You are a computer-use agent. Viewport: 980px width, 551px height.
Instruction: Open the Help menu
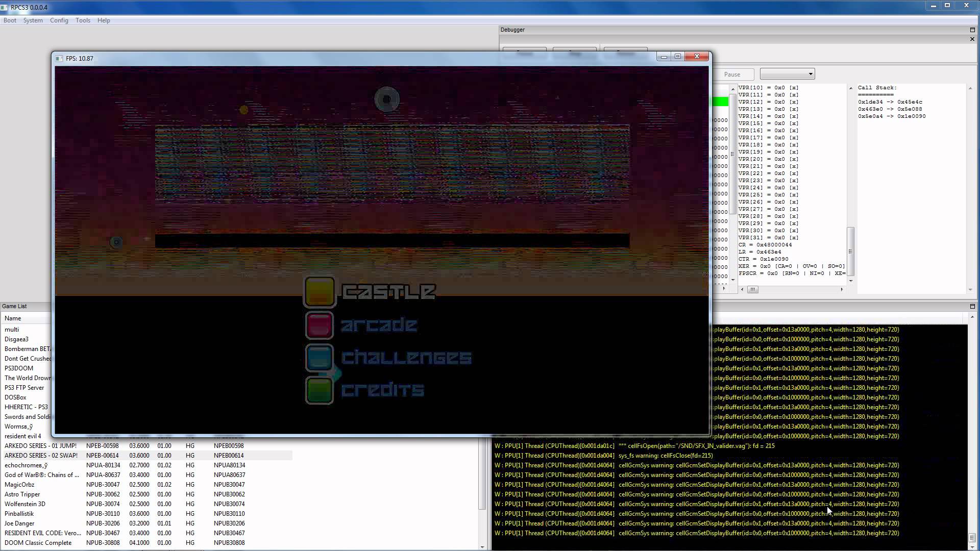(104, 20)
